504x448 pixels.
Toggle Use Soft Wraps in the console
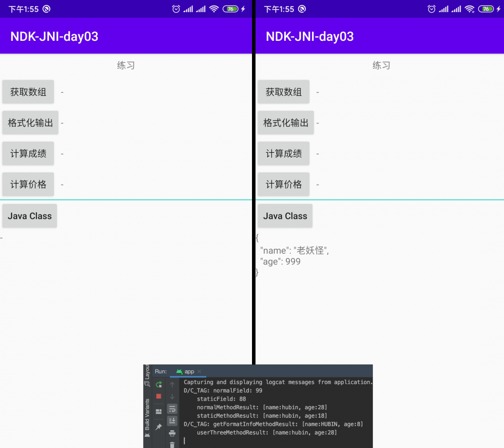pos(172,408)
